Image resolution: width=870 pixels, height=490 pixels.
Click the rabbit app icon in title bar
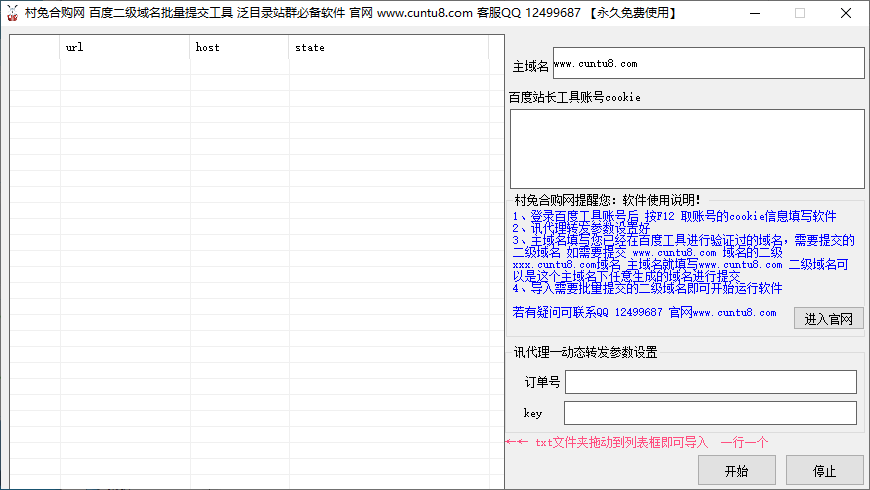(x=12, y=13)
